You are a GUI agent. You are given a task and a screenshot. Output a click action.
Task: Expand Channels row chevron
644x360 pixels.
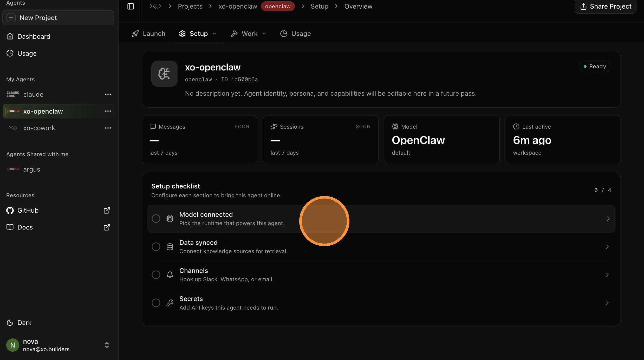click(x=607, y=275)
